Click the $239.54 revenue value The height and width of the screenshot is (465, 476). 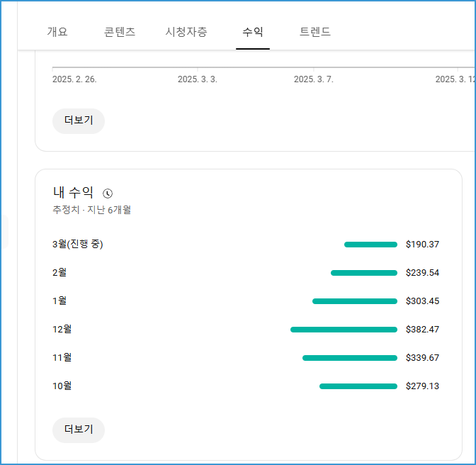tap(422, 272)
